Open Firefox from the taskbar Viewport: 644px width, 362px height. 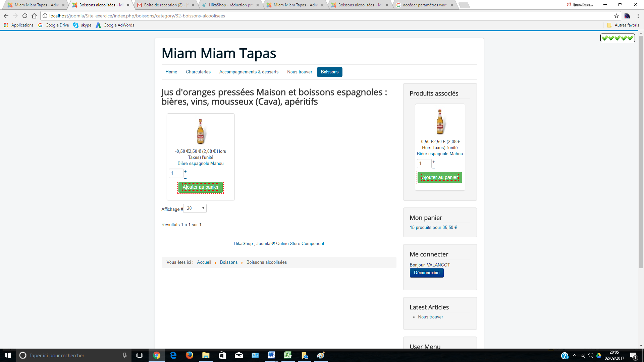tap(190, 355)
